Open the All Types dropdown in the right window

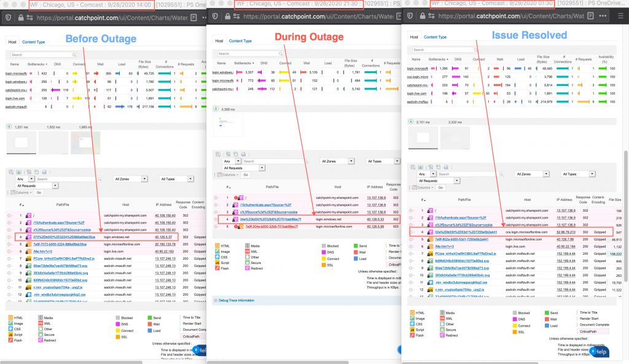pyautogui.click(x=578, y=174)
